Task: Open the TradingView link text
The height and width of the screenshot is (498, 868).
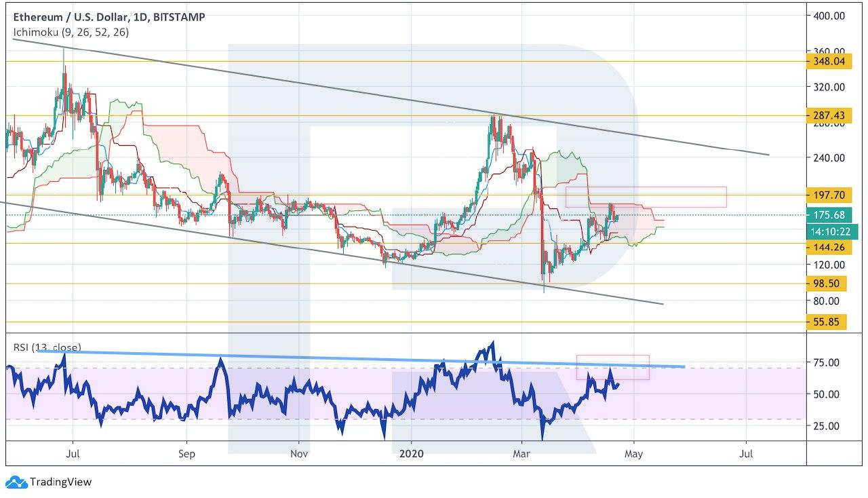Action: [x=61, y=482]
